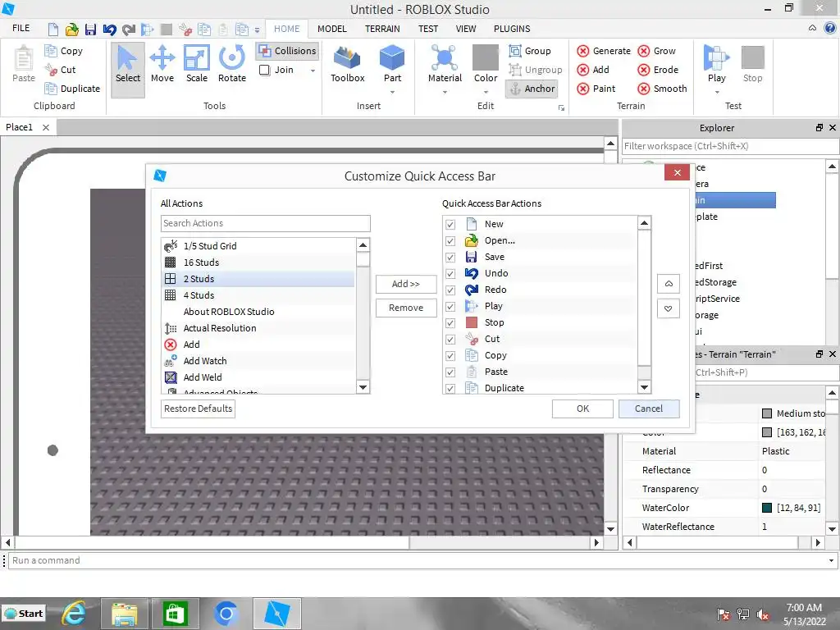
Task: Toggle the Stop action checkbox
Action: coord(450,323)
